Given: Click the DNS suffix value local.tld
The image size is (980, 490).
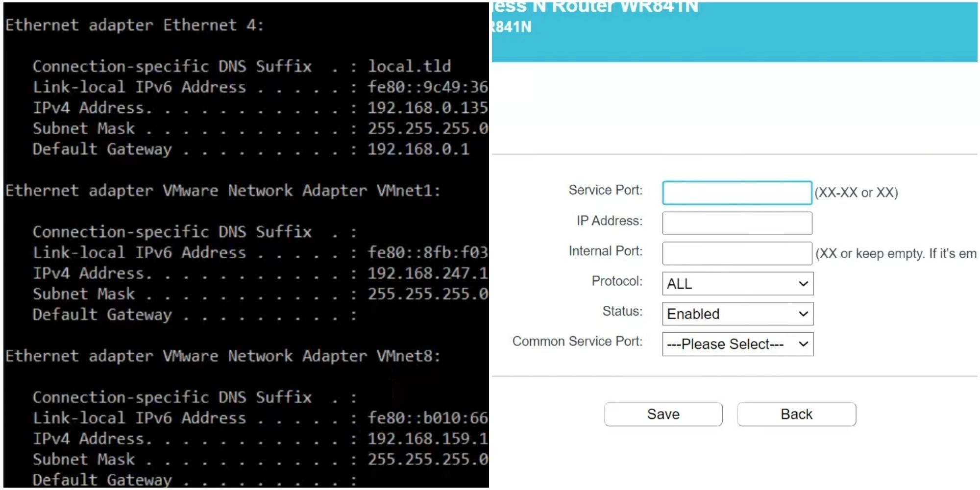Looking at the screenshot, I should [409, 66].
